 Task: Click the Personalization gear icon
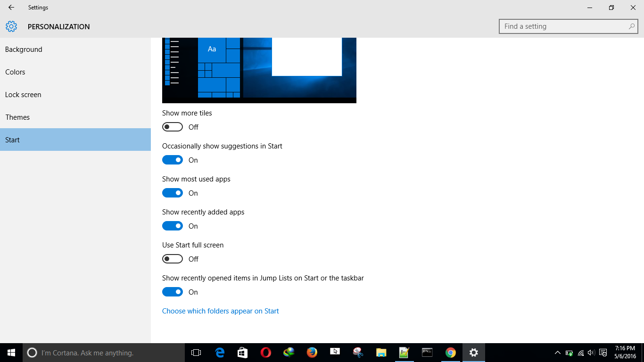(11, 26)
